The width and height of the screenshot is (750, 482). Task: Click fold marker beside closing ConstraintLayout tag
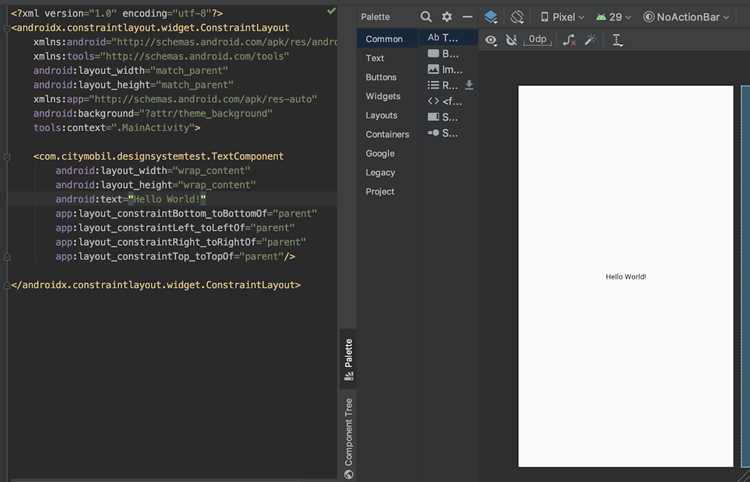pyautogui.click(x=6, y=285)
